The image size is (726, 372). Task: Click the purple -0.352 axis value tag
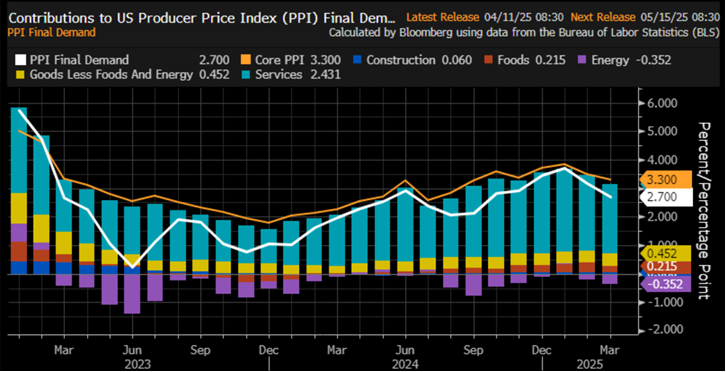(665, 284)
